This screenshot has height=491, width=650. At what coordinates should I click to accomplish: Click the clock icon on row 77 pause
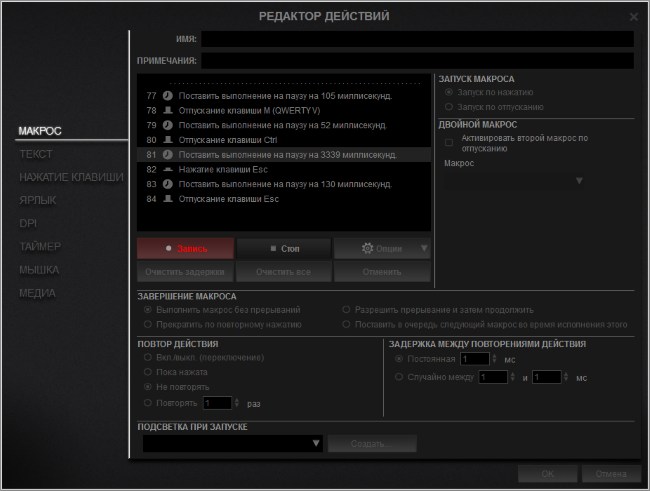coord(168,96)
